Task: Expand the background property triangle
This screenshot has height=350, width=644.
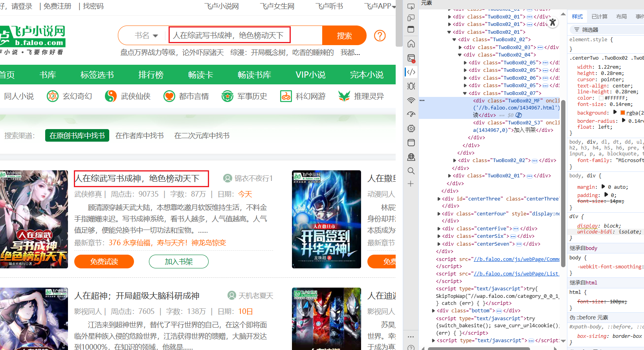Action: (615, 112)
